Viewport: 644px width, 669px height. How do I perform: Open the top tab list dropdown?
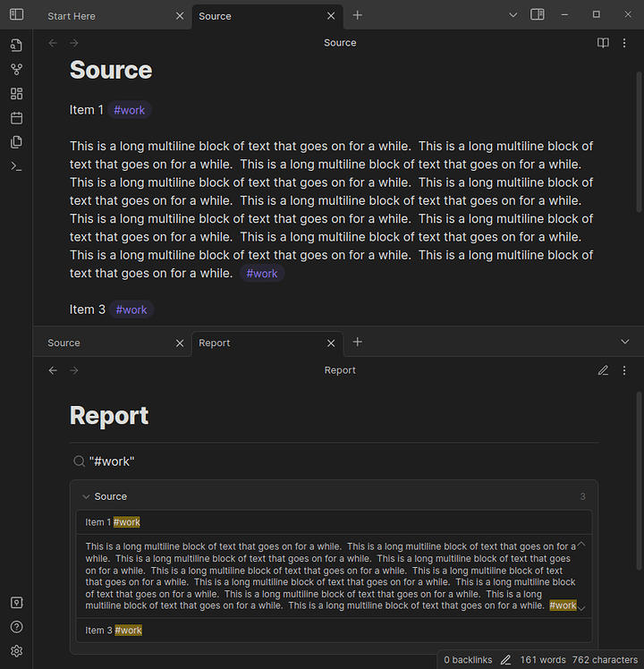coord(513,15)
